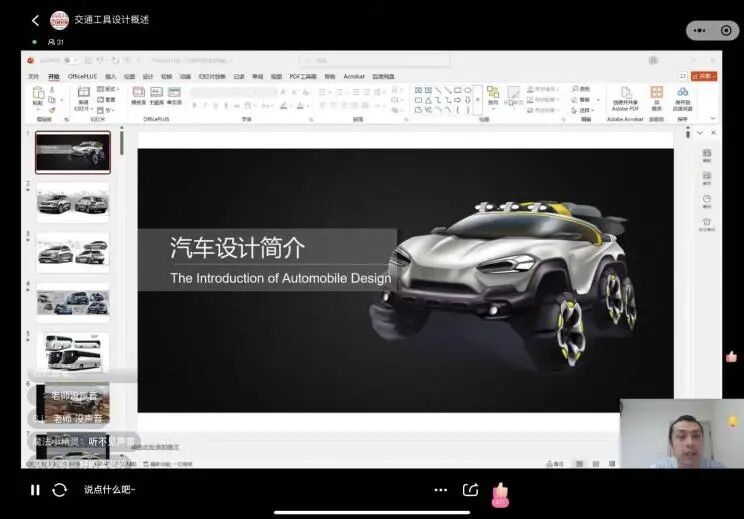Open the font color dropdown with letter A
The height and width of the screenshot is (519, 744).
[x=301, y=106]
